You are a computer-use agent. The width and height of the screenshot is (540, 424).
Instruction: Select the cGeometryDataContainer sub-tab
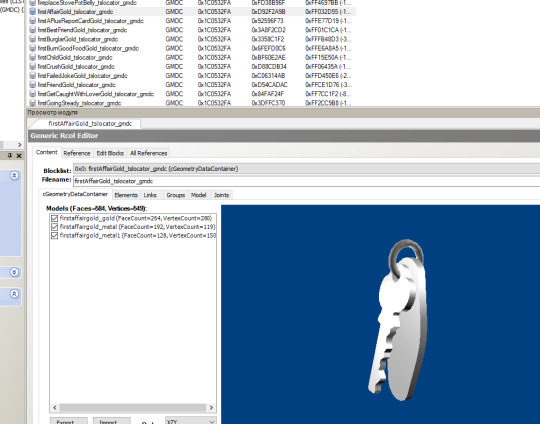click(x=75, y=194)
